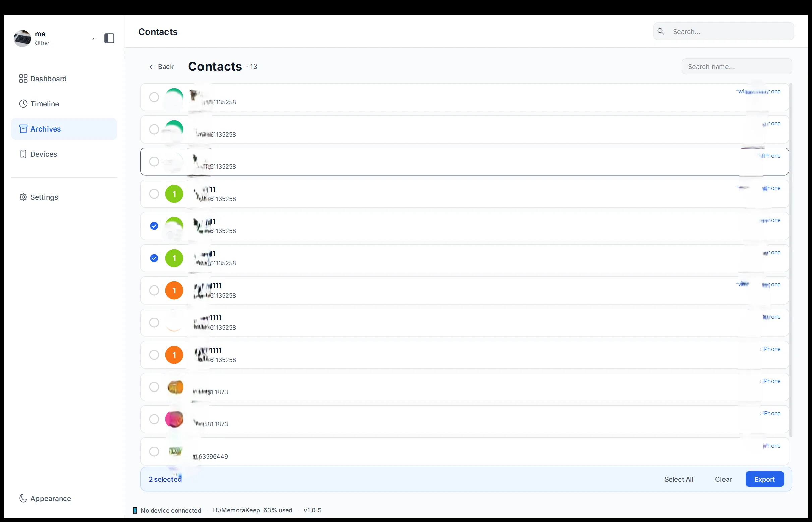Focus the 'Search name...' field
Viewport: 812px width, 522px height.
tap(737, 66)
